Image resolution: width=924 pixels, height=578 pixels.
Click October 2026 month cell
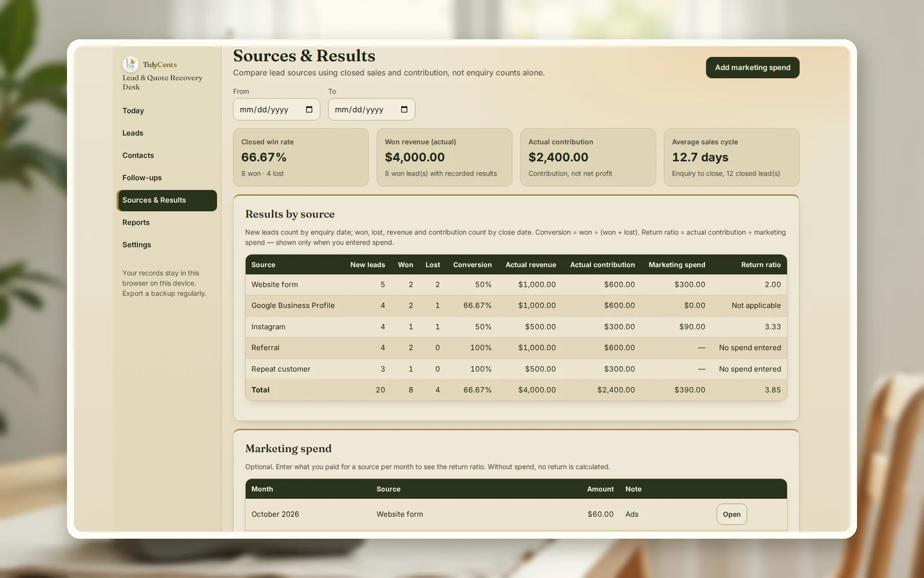[x=275, y=514]
